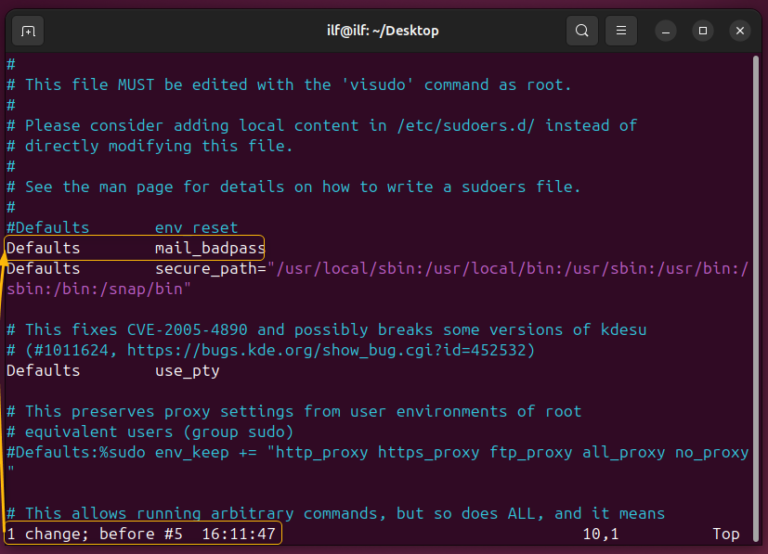Screen dimensions: 768x554
Task: Click the 'This preserves proxy settings' comment
Action: 293,411
